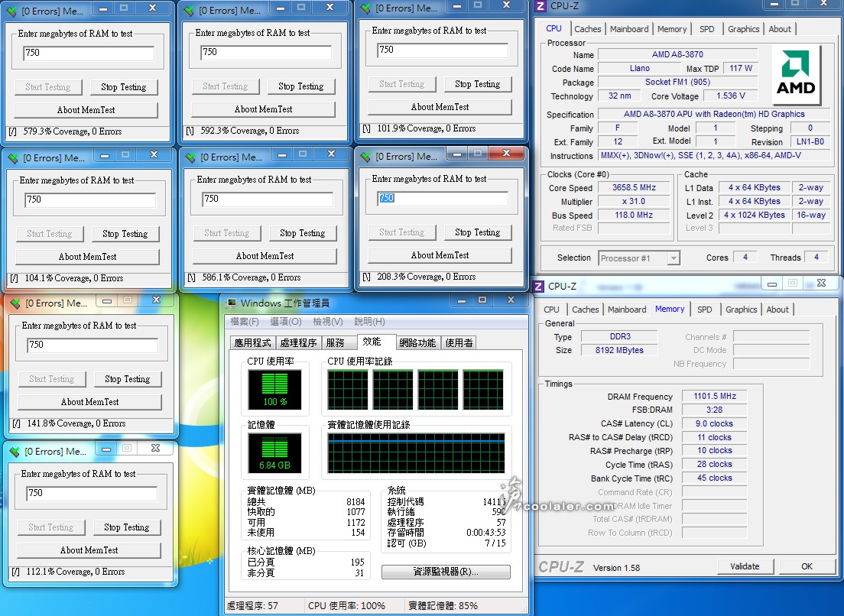Image resolution: width=844 pixels, height=616 pixels.
Task: Click OK in the CPU-Z memory window
Action: (x=807, y=566)
